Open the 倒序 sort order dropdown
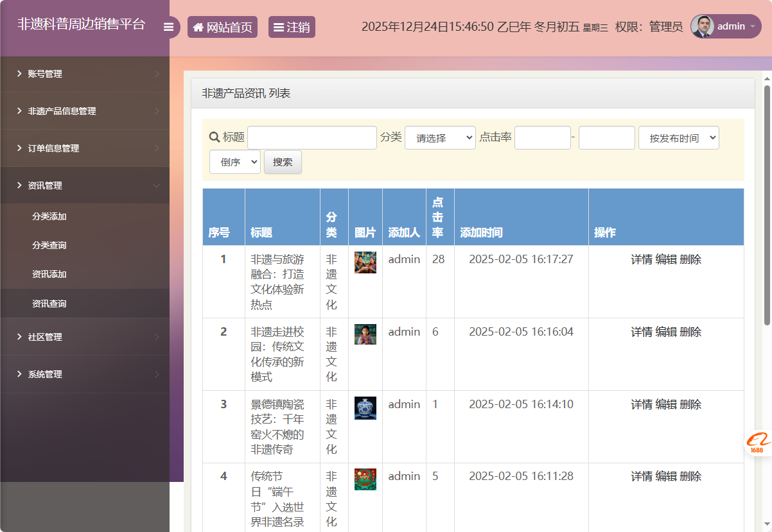The image size is (772, 532). point(234,162)
